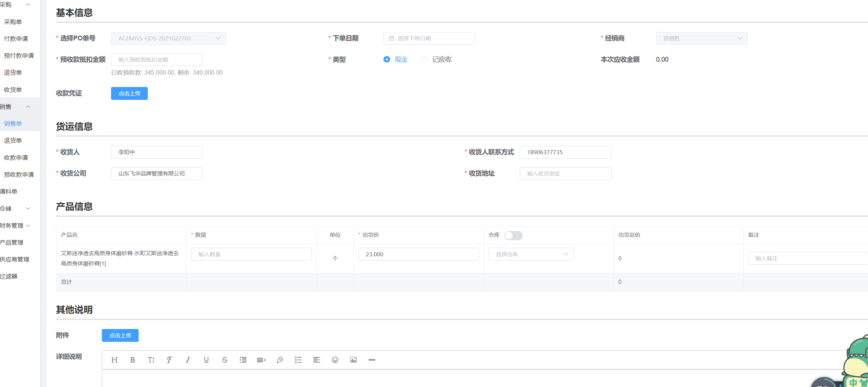Click 点击上传 for 附件
The image size is (868, 387).
(x=120, y=336)
